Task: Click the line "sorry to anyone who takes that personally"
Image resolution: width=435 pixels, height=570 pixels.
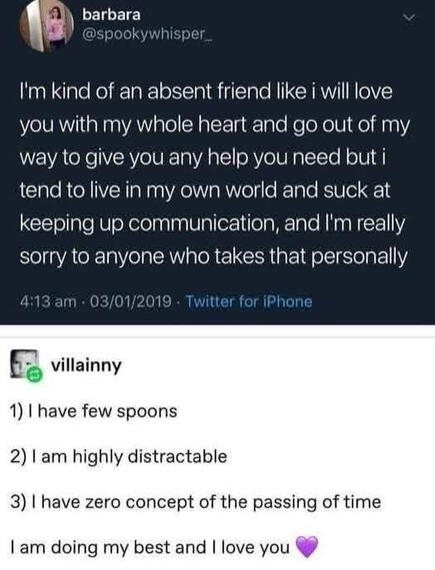Action: click(x=213, y=257)
